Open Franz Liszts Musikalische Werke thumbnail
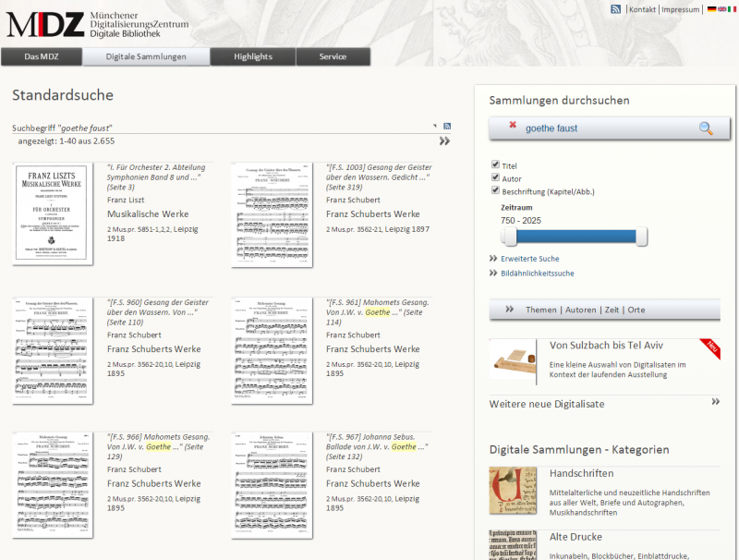 (53, 213)
